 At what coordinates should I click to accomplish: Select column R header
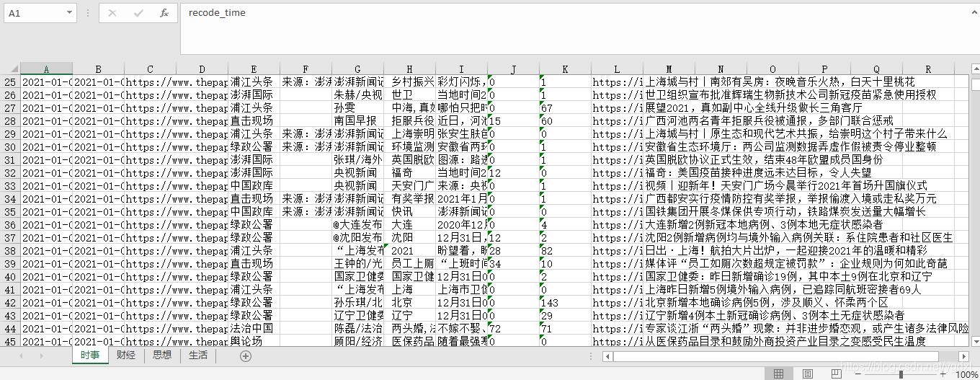[x=928, y=69]
